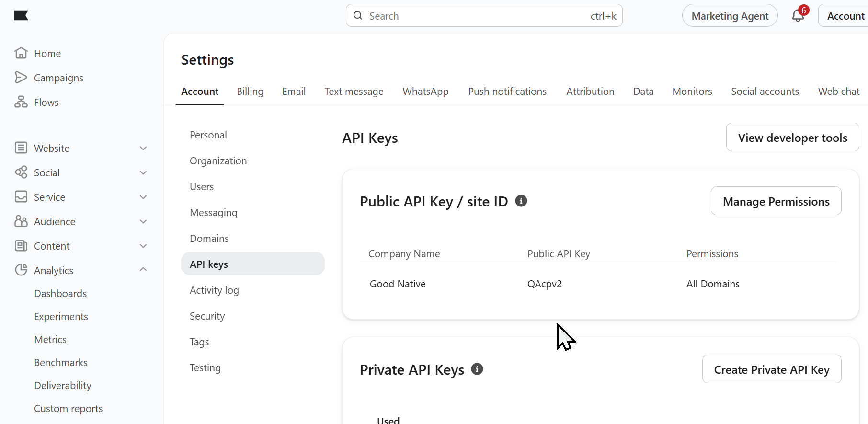The height and width of the screenshot is (424, 868).
Task: Click Create Private API Key button
Action: pyautogui.click(x=772, y=369)
